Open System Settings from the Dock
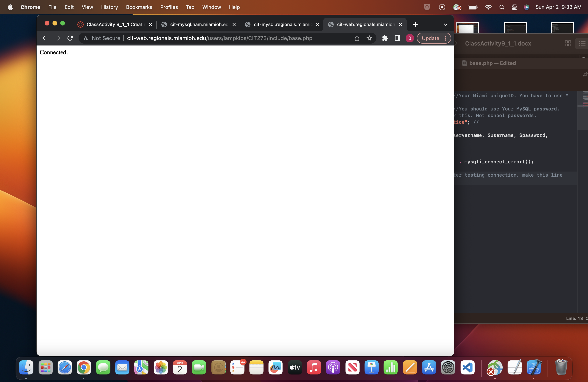 click(448, 368)
